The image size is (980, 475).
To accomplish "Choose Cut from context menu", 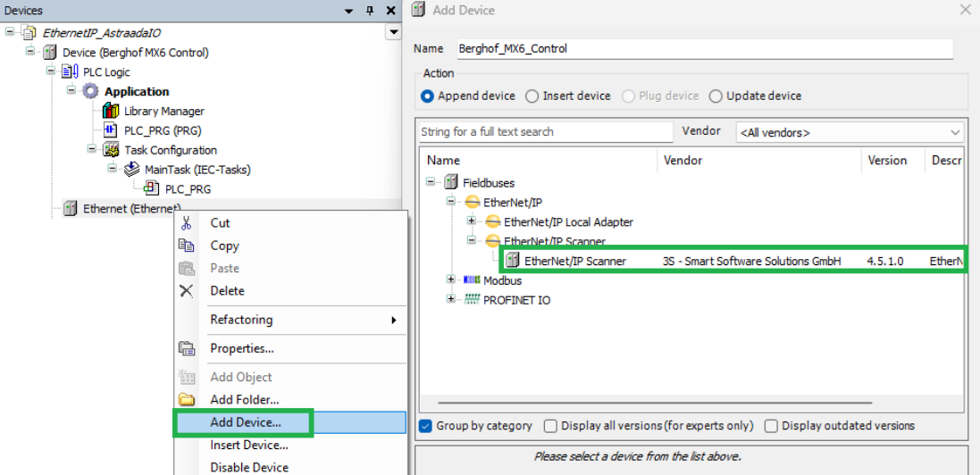I will [290, 223].
